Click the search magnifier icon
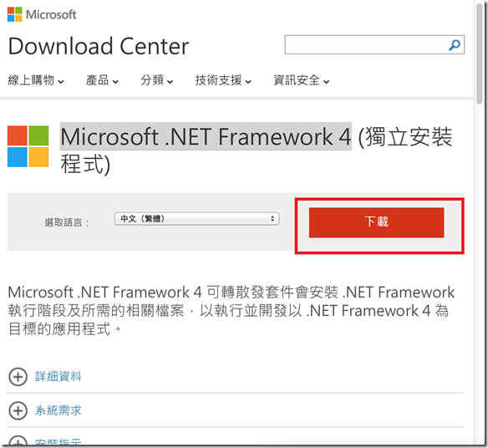This screenshot has height=448, width=488. click(x=455, y=45)
